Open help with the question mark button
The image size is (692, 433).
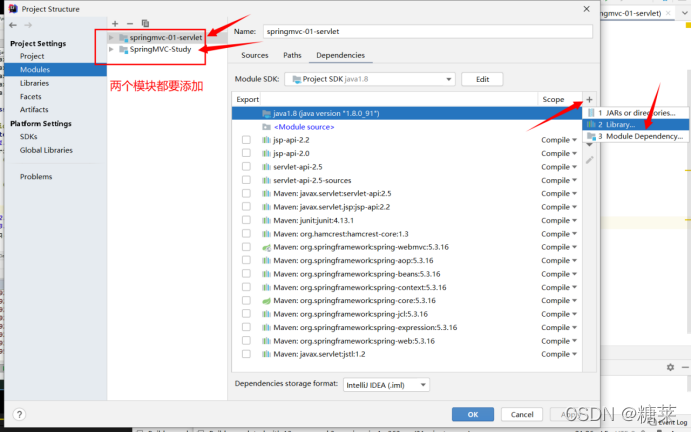tap(19, 414)
